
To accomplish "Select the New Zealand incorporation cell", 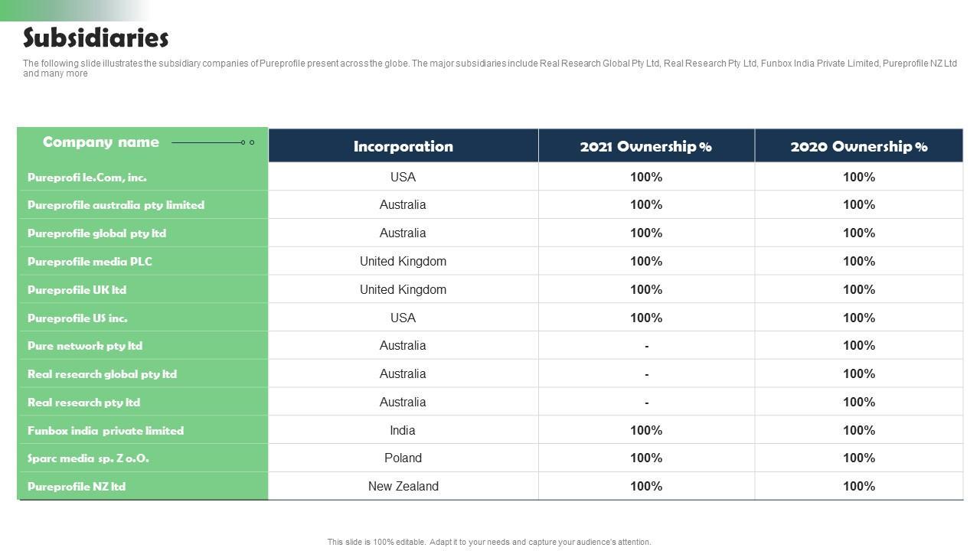I will 403,487.
